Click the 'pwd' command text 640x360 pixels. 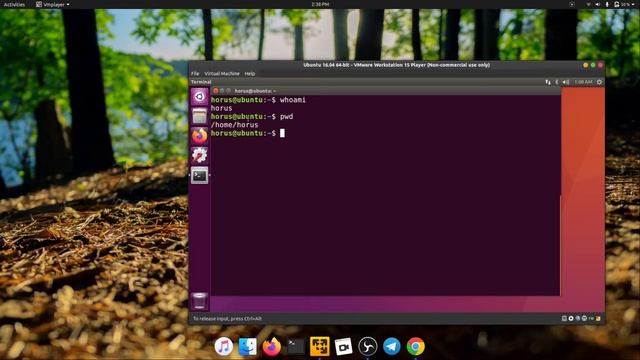[287, 116]
